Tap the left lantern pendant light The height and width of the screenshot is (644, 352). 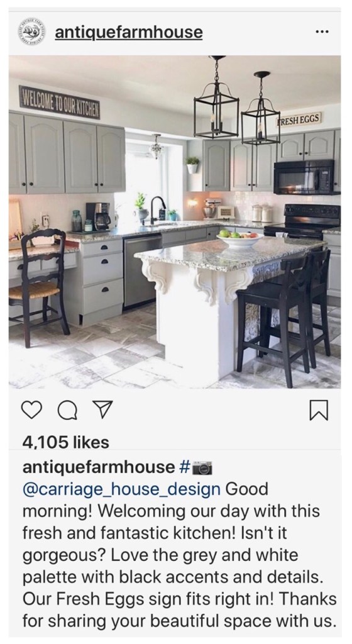click(216, 99)
